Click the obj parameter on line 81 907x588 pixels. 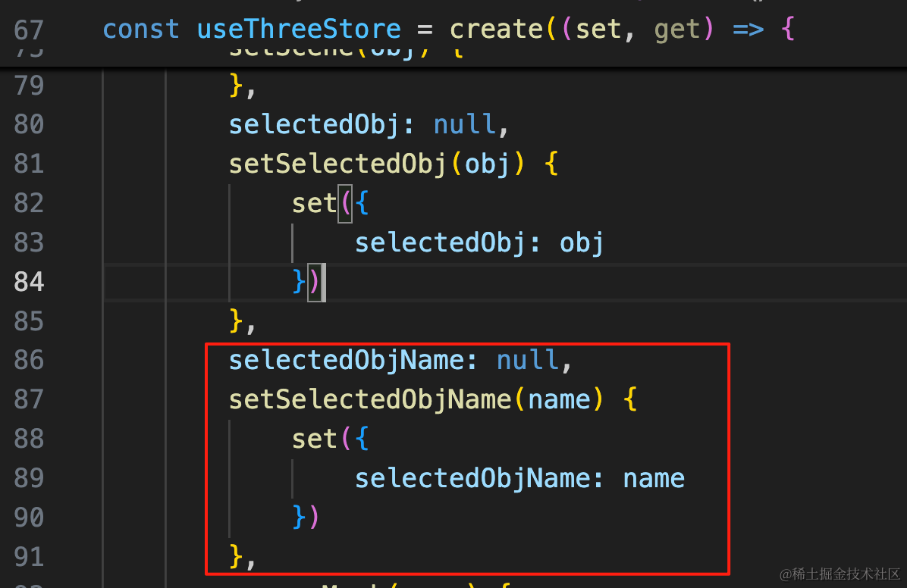(x=487, y=164)
